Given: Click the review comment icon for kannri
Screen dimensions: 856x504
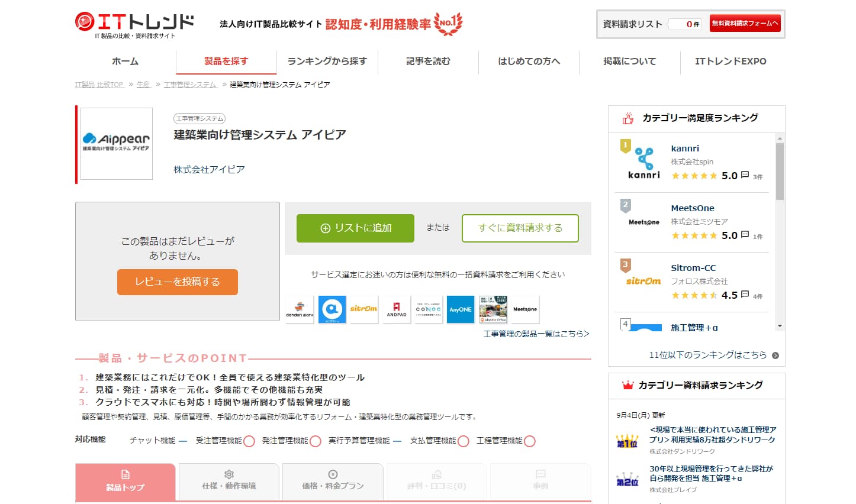Looking at the screenshot, I should [745, 175].
